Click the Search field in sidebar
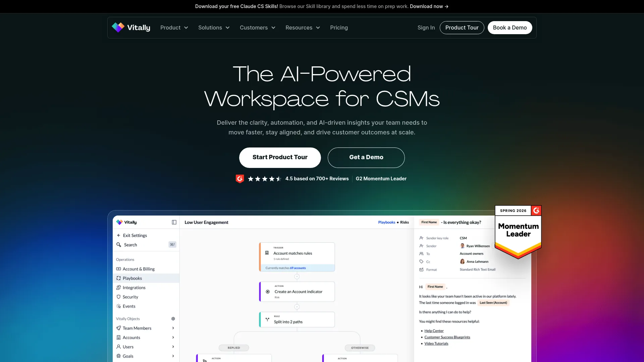Image resolution: width=644 pixels, height=362 pixels. coord(146,245)
